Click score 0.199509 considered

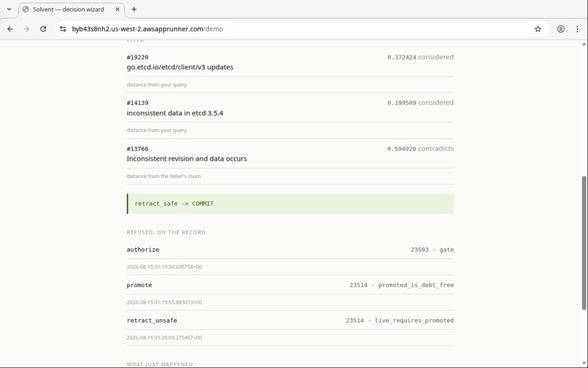pos(420,102)
